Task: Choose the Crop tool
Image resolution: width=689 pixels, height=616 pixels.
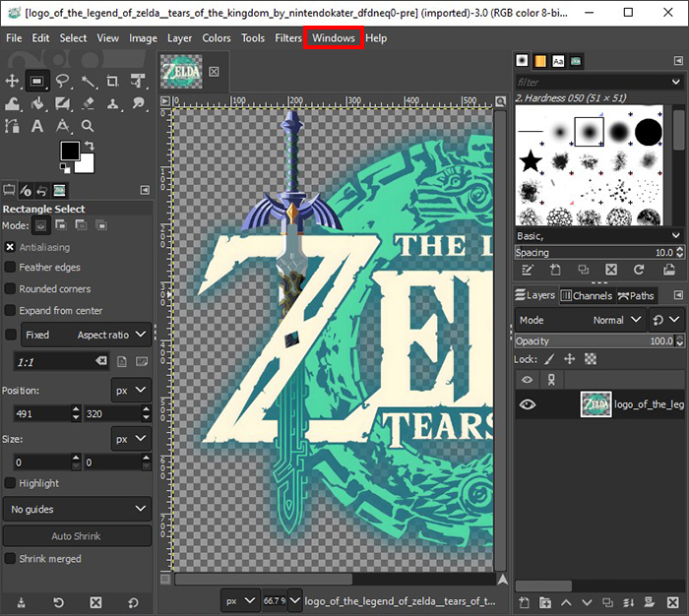Action: click(x=112, y=81)
